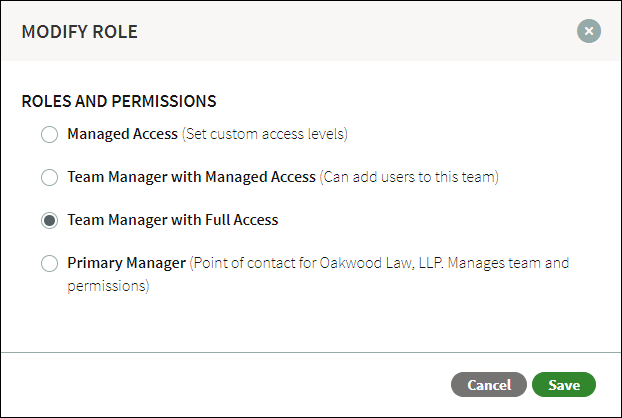
Task: Close the Modify Role dialog with X icon
Action: coord(589,31)
